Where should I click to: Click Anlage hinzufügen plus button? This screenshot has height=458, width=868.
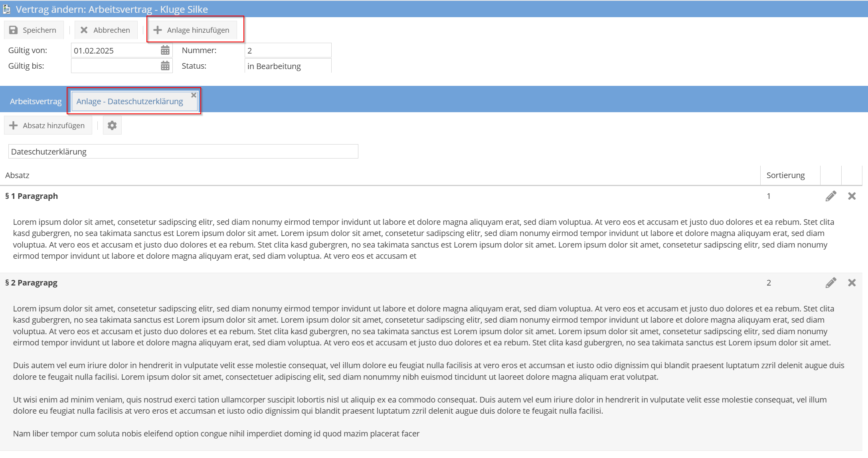coord(192,30)
